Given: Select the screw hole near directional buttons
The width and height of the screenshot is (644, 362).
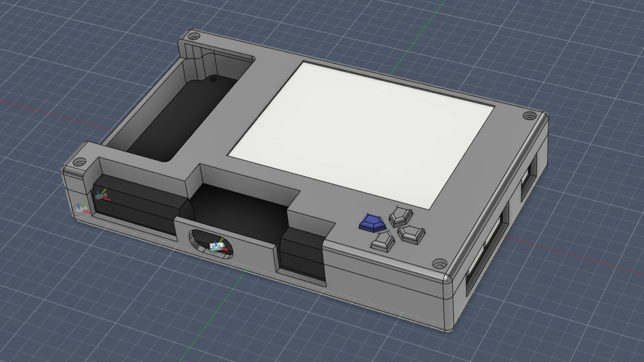Looking at the screenshot, I should click(x=439, y=263).
